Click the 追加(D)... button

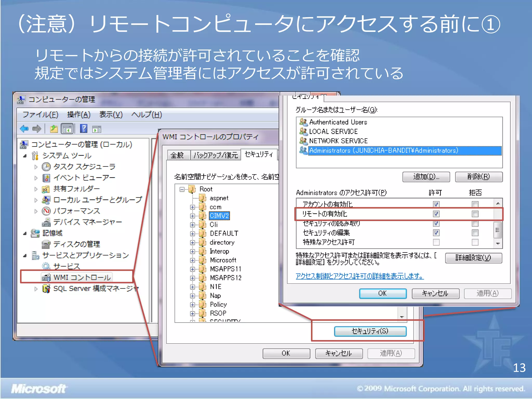[426, 177]
